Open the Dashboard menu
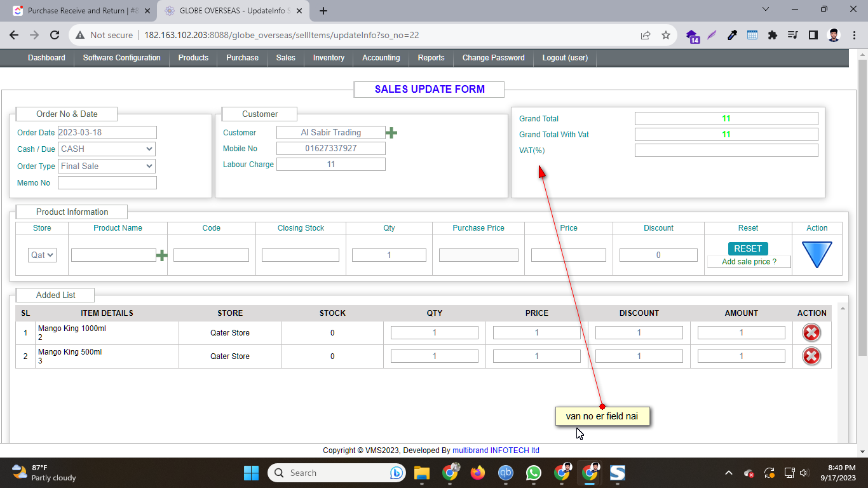868x488 pixels. [46, 58]
